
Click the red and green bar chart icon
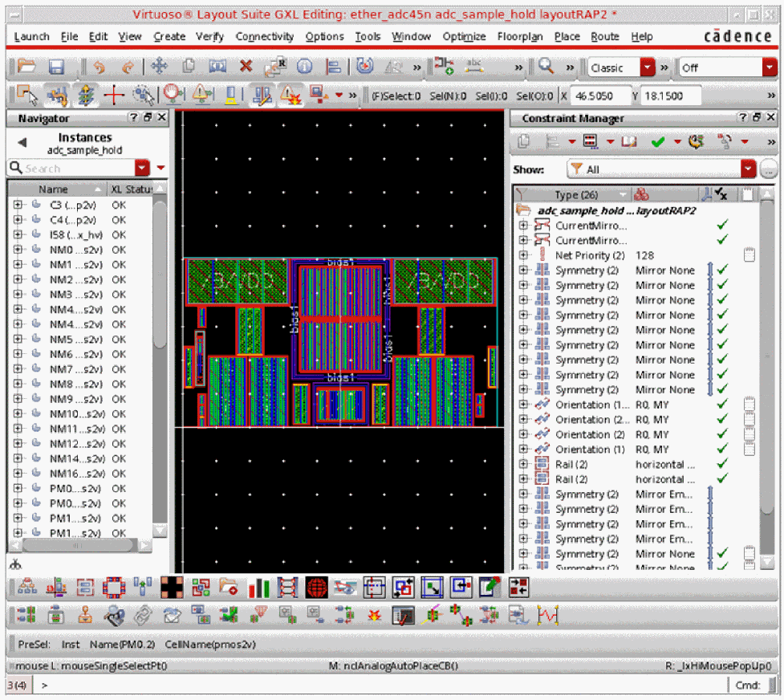(x=259, y=588)
